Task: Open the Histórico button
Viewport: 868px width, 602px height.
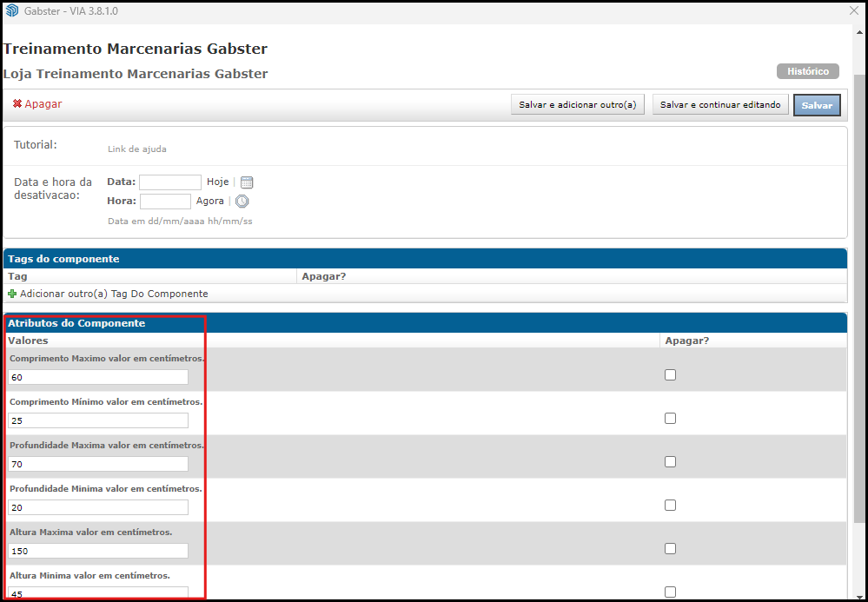Action: click(x=807, y=71)
